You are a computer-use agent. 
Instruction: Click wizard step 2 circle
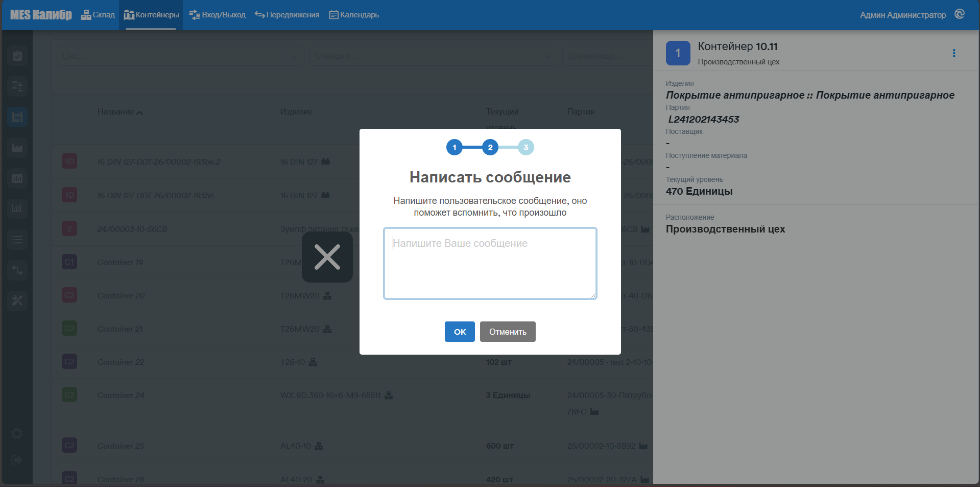[490, 147]
